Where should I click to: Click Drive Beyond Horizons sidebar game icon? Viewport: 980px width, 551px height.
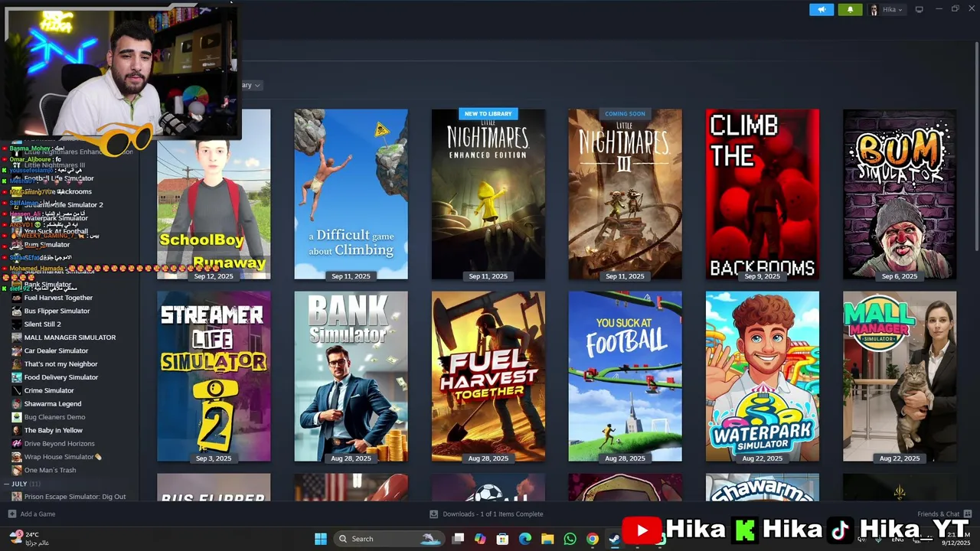click(x=17, y=444)
